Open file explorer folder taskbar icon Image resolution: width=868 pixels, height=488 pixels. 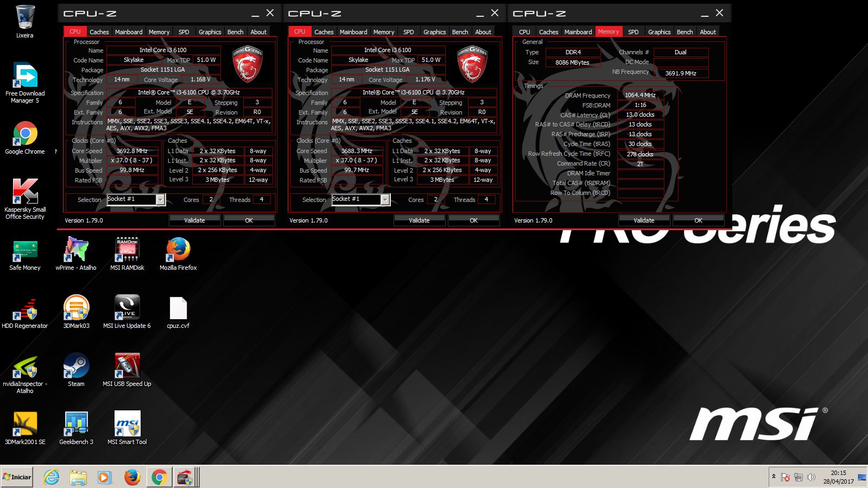[78, 477]
